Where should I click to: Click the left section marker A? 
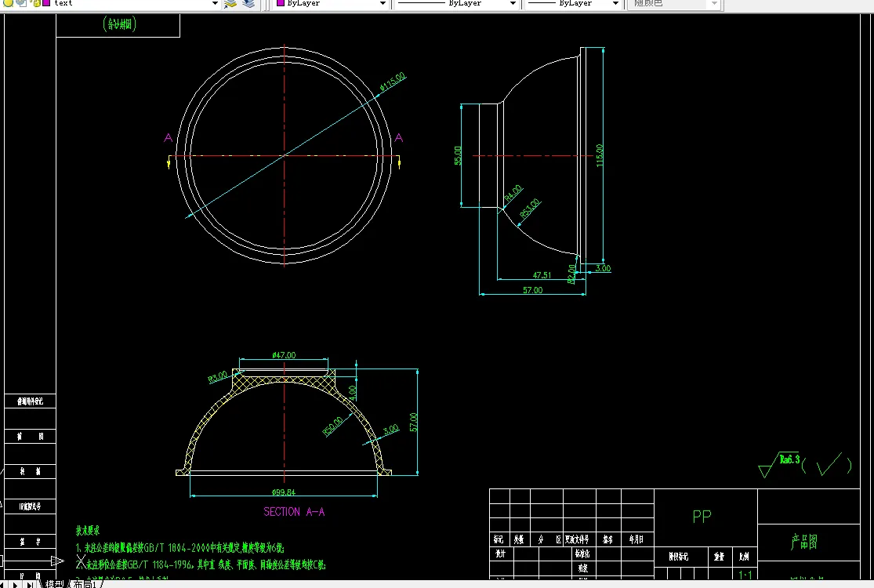pyautogui.click(x=168, y=137)
